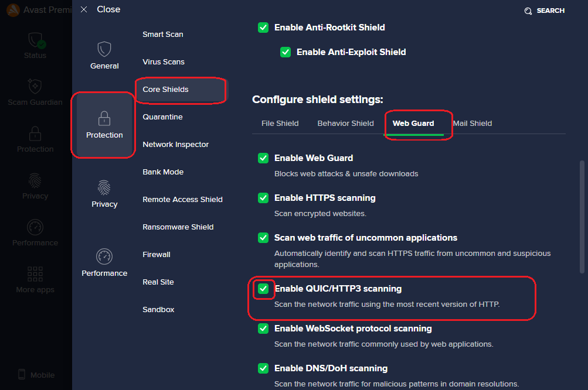This screenshot has width=588, height=390.
Task: Click the Scam Guardian sidebar icon
Action: click(x=35, y=87)
